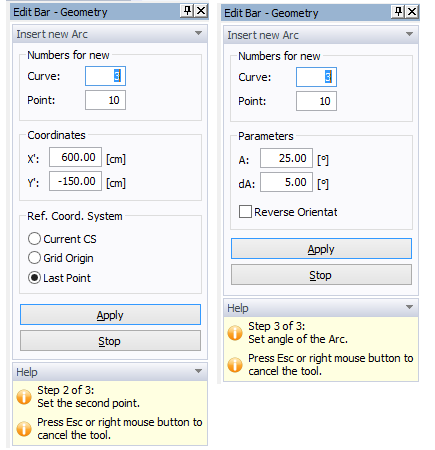The image size is (435, 450).
Task: Click the Step 3 of 3 info icon
Action: tap(235, 333)
